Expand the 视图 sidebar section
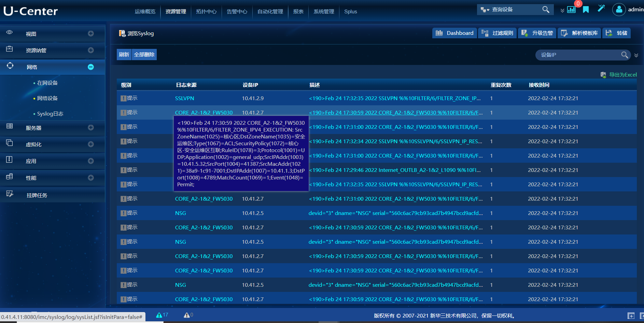Viewport: 644px width, 323px height. pos(91,33)
